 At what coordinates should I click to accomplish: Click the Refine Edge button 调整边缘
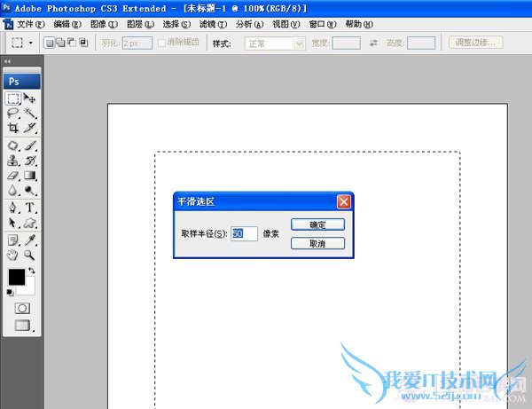point(475,43)
